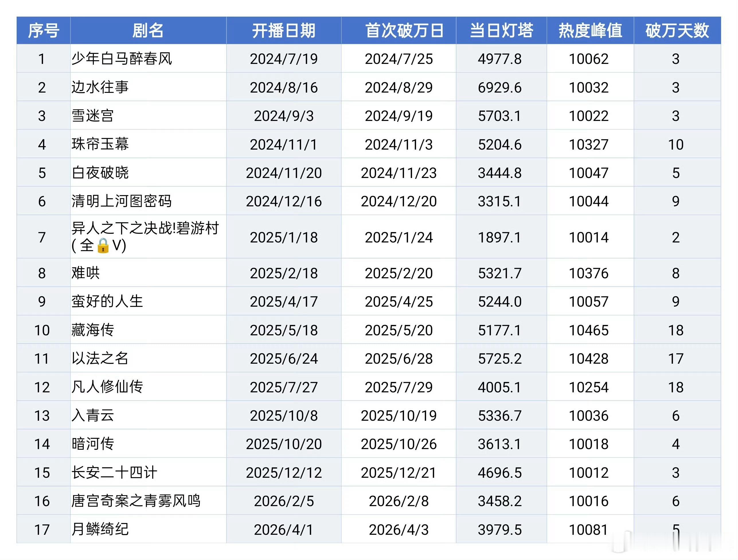This screenshot has height=560, width=738.
Task: Click the peak heat value 10428
Action: click(589, 359)
